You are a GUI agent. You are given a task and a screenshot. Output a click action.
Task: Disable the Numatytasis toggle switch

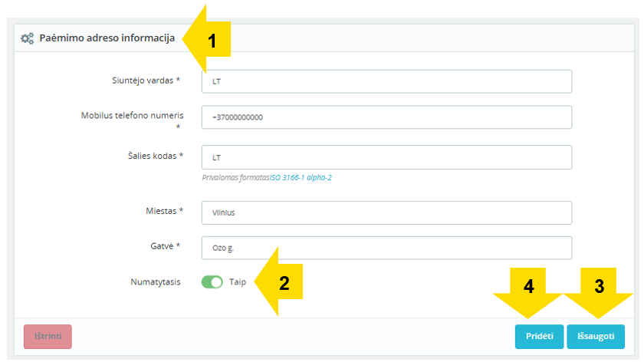[x=212, y=282]
